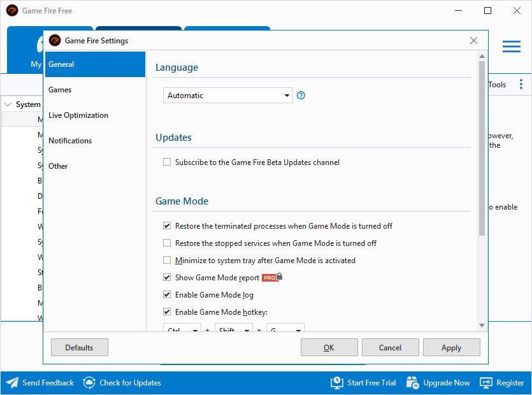Enable Minimize to system tray option

click(167, 261)
